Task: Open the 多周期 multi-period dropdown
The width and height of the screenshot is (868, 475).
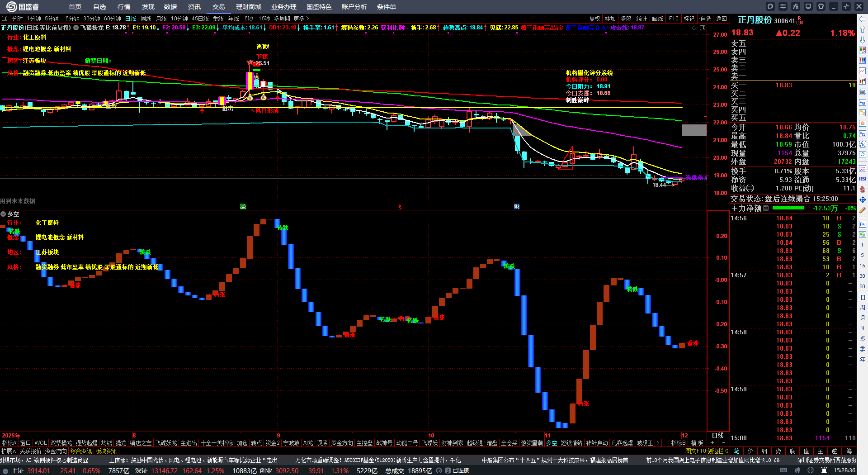Action: [x=282, y=19]
